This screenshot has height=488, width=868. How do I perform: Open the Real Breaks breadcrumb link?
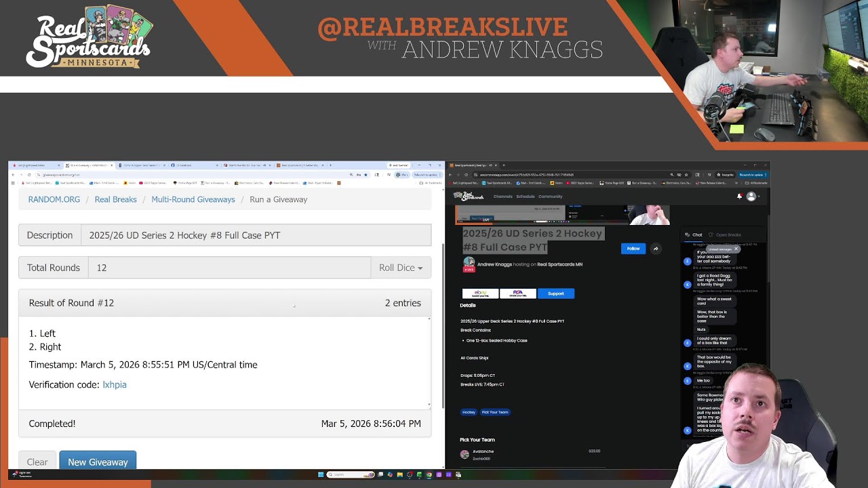(115, 199)
